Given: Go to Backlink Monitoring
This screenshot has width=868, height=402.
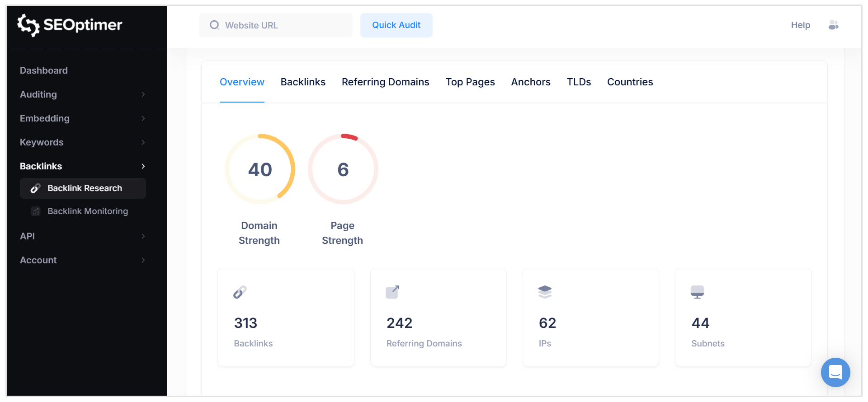Looking at the screenshot, I should [87, 211].
